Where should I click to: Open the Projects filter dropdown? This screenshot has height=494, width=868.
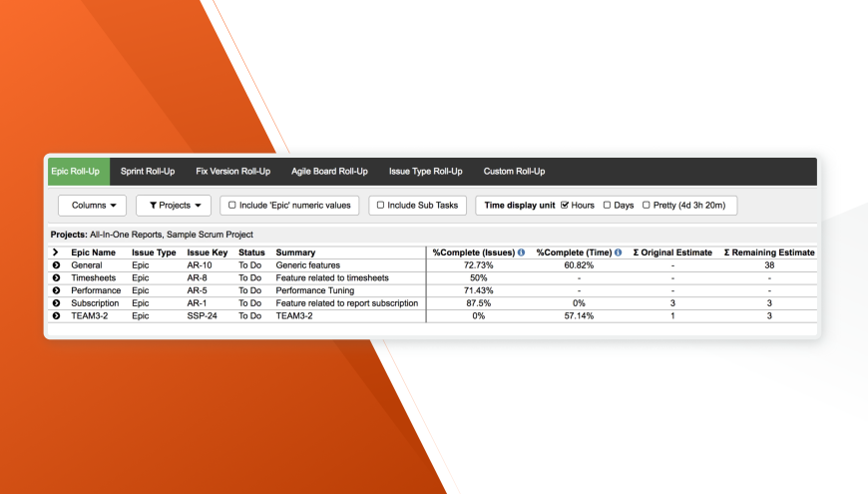(x=174, y=206)
